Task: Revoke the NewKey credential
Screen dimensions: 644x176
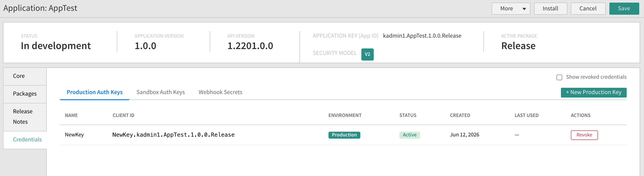Action: click(584, 135)
